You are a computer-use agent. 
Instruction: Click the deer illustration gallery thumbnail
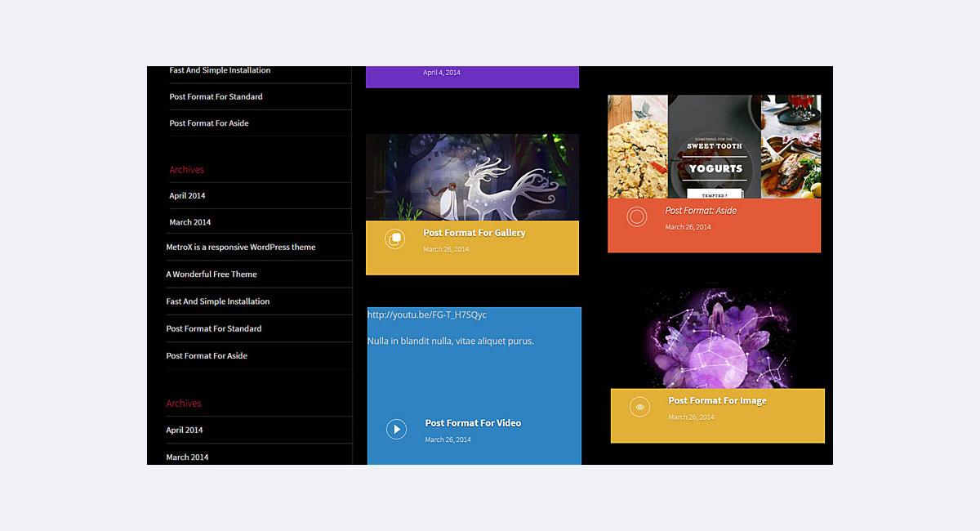coord(472,176)
